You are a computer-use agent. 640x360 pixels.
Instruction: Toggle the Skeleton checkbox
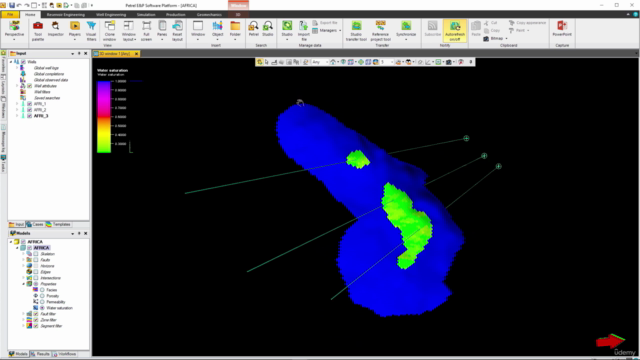pos(36,254)
